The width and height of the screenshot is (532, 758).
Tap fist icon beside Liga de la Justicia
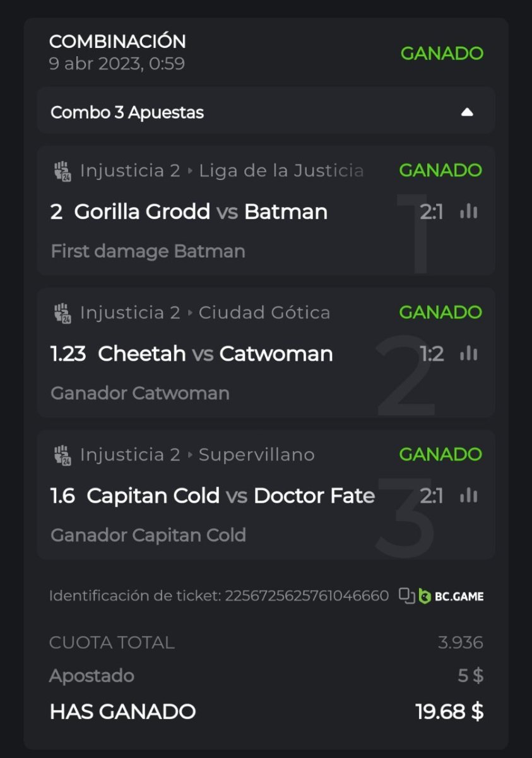(x=62, y=171)
